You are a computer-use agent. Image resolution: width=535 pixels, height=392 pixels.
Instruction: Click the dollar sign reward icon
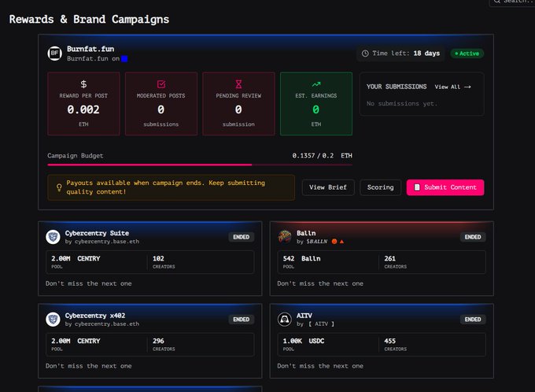pyautogui.click(x=83, y=83)
